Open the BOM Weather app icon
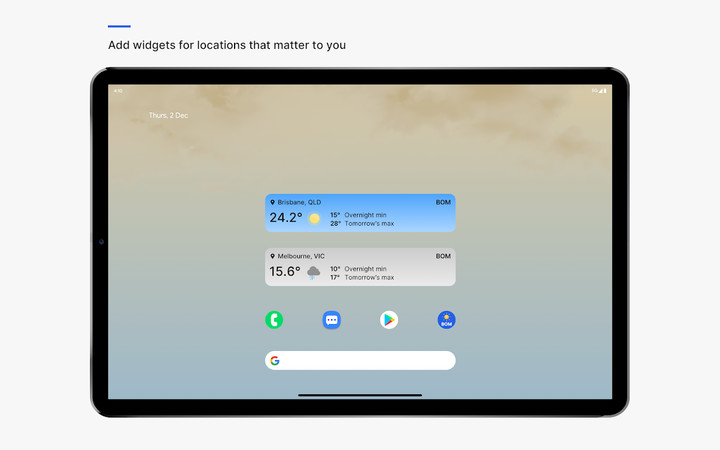Viewport: 720px width, 450px height. click(446, 320)
